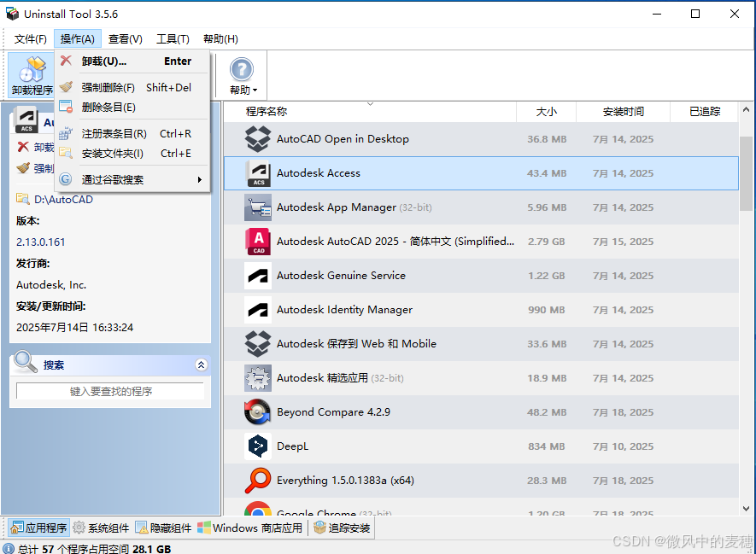This screenshot has height=554, width=756.
Task: Choose 删除条目(E) menu entry
Action: click(x=132, y=107)
